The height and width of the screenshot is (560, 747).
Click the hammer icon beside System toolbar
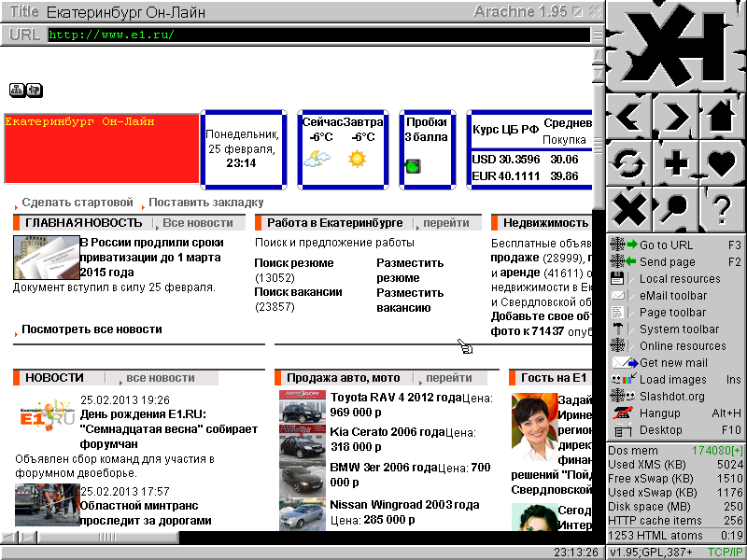pyautogui.click(x=617, y=329)
